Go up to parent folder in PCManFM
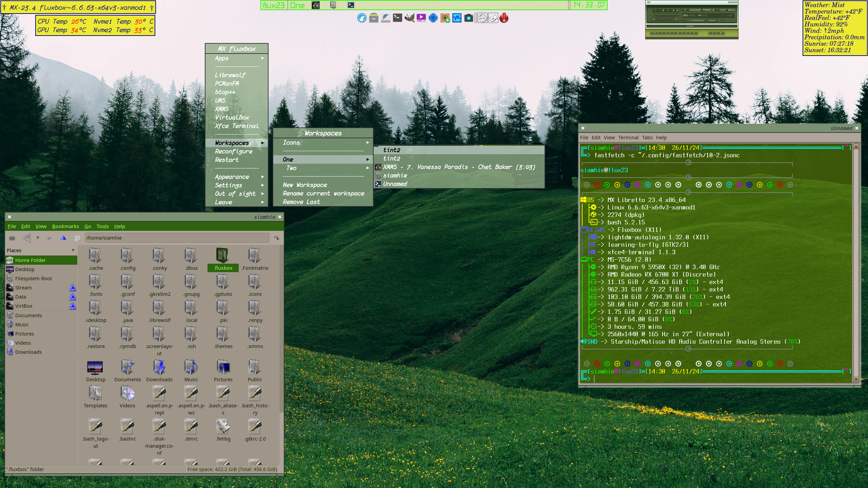868x488 pixels. [x=63, y=238]
